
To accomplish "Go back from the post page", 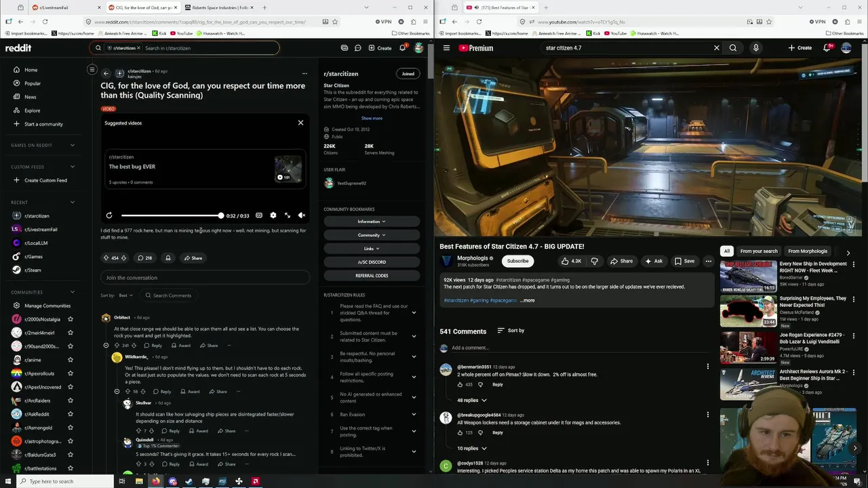I will pyautogui.click(x=106, y=73).
